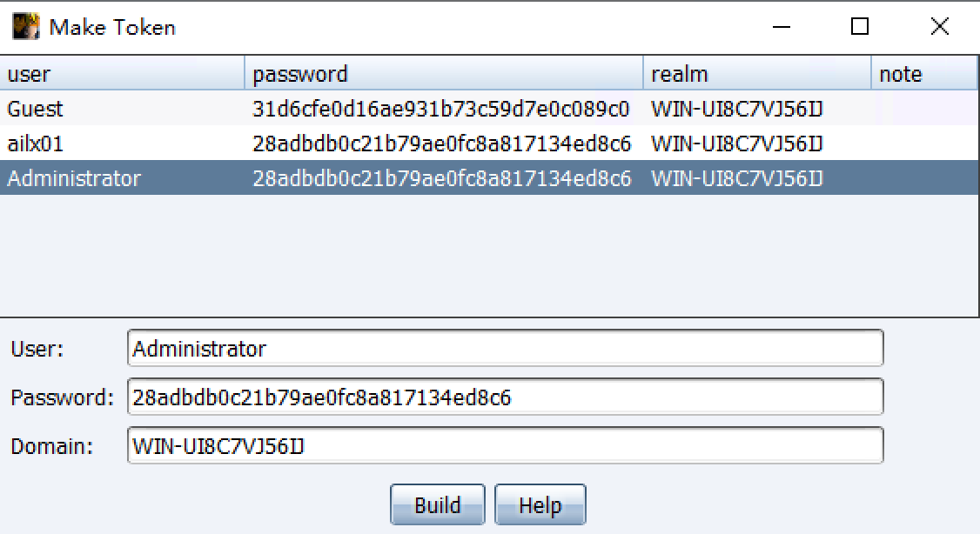Select the Administrator credential row
The image size is (980, 534).
tap(74, 178)
